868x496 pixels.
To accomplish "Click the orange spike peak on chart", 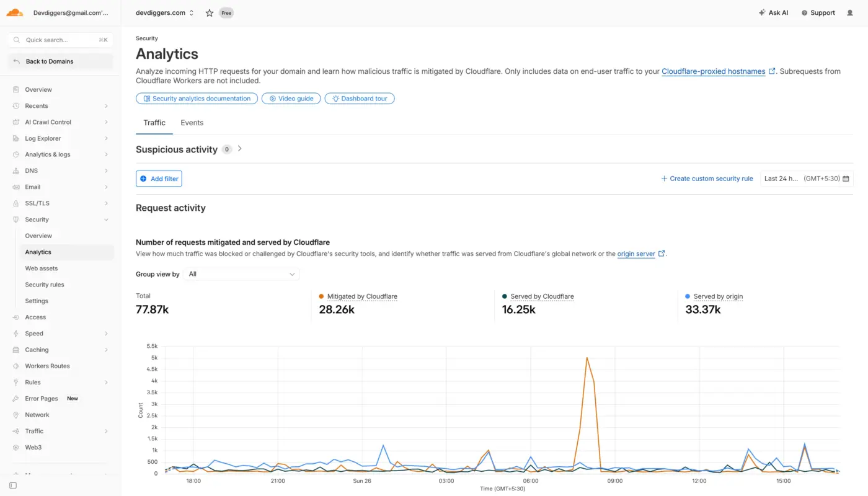I will 587,358.
